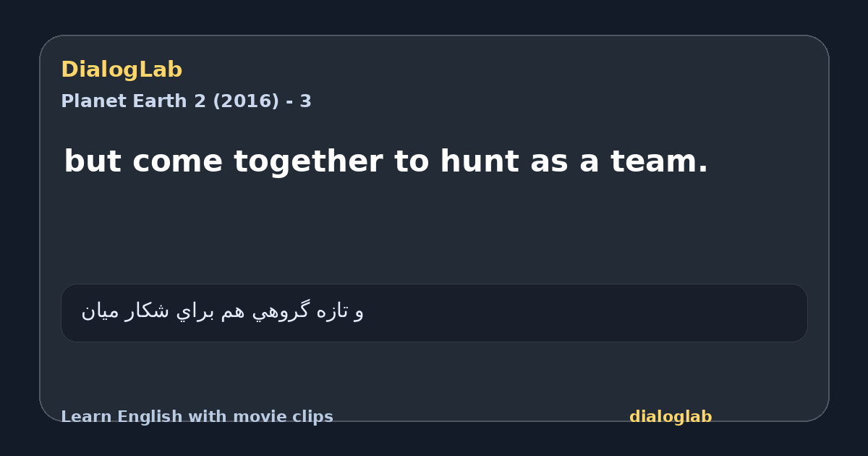Select the standalone word "to" before hunt

coord(412,161)
